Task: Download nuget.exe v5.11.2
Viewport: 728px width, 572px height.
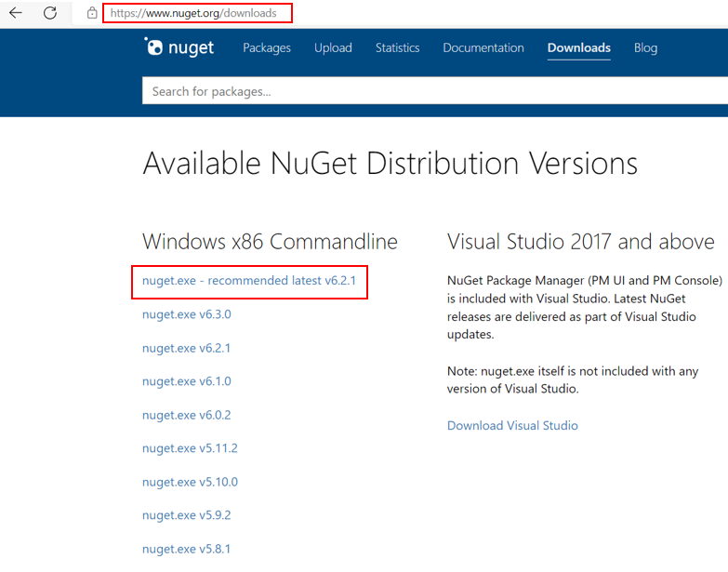Action: pos(190,448)
